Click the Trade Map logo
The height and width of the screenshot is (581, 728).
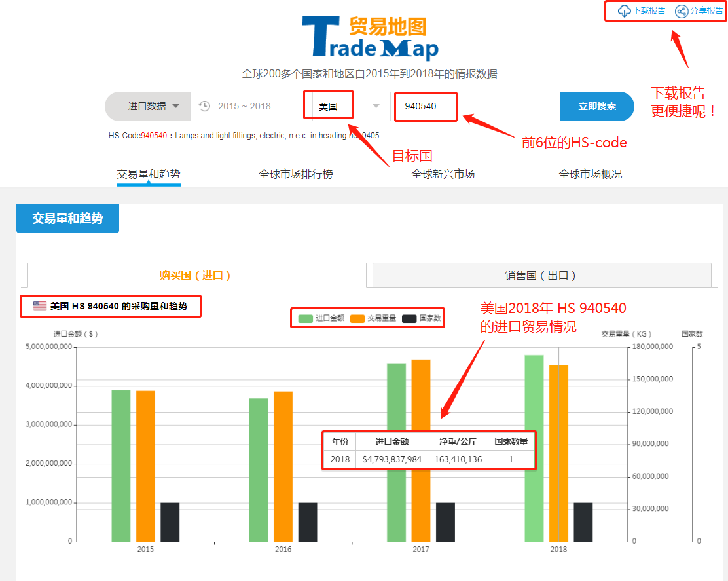pyautogui.click(x=370, y=38)
